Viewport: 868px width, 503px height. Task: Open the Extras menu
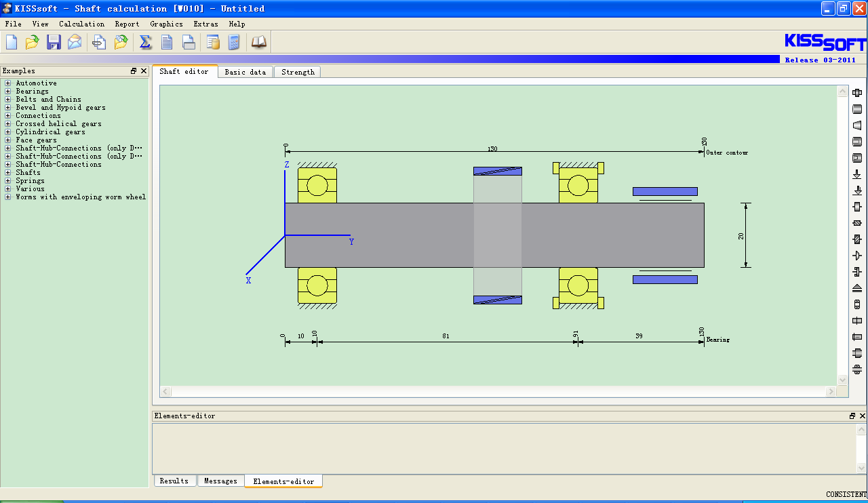coord(205,24)
